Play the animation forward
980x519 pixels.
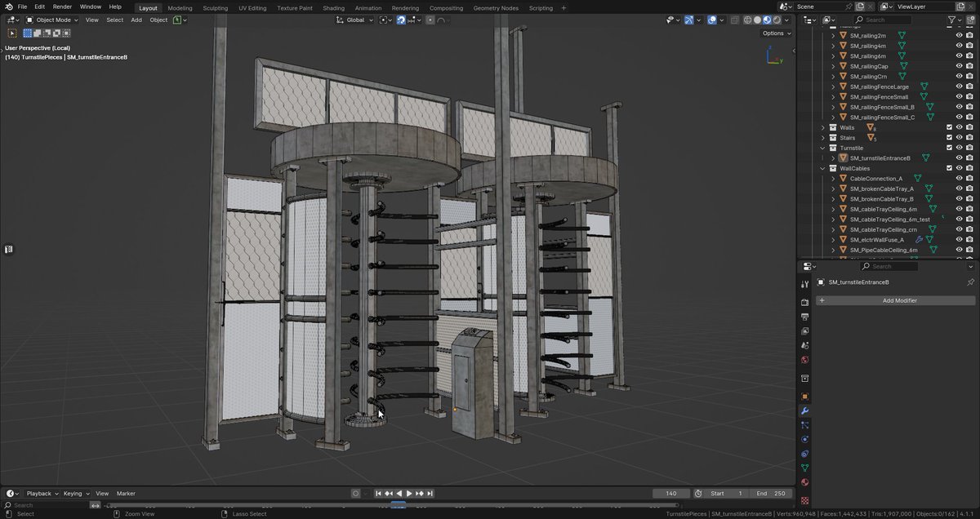pyautogui.click(x=409, y=494)
